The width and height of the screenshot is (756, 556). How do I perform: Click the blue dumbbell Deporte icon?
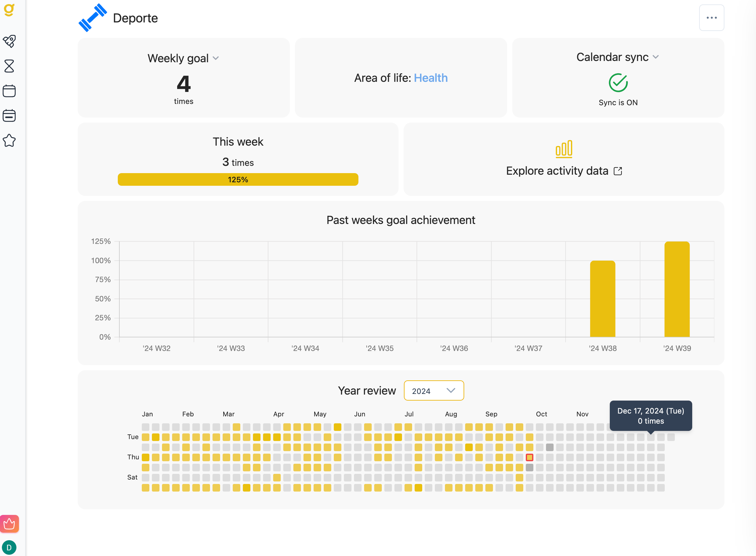click(93, 18)
